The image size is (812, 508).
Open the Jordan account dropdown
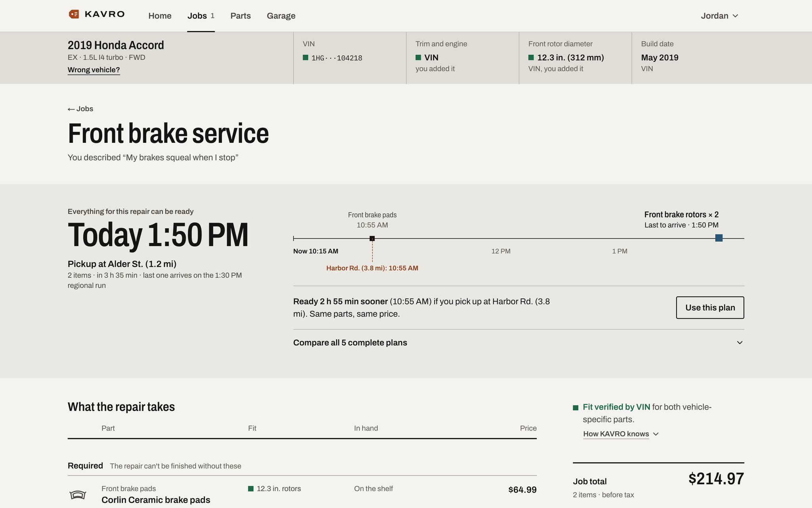[x=719, y=16]
